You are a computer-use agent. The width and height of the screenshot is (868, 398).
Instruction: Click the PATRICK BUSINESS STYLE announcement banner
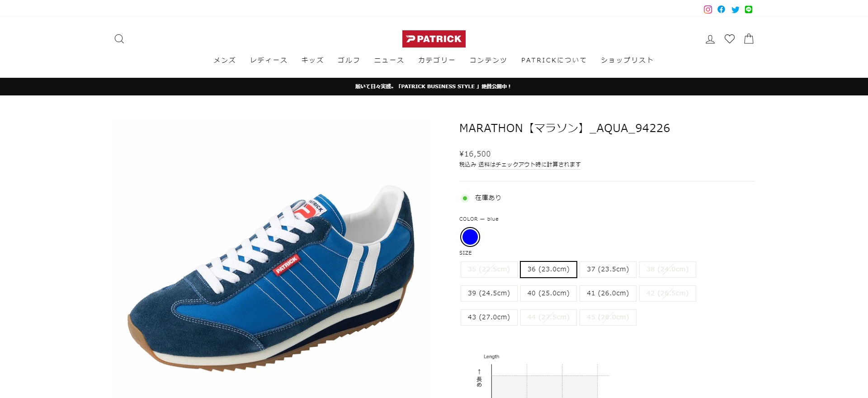click(x=433, y=86)
